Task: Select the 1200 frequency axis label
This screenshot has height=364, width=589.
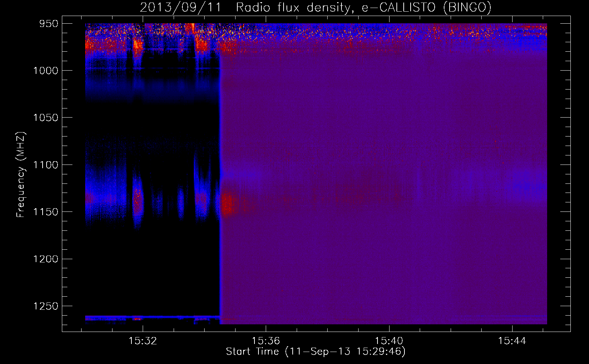Action: pos(46,259)
